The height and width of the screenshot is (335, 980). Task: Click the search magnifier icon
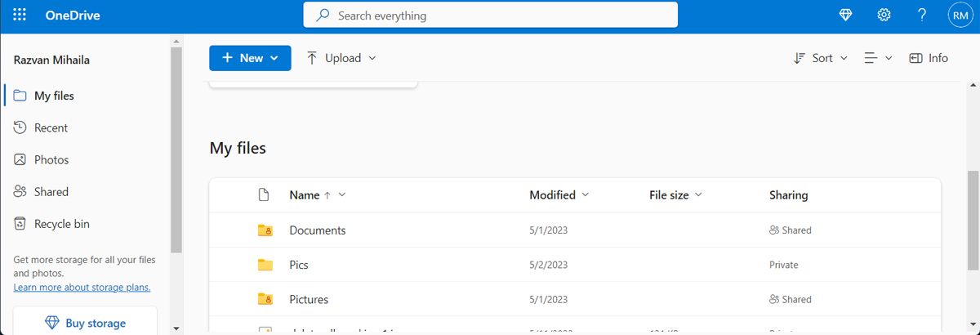click(x=323, y=15)
